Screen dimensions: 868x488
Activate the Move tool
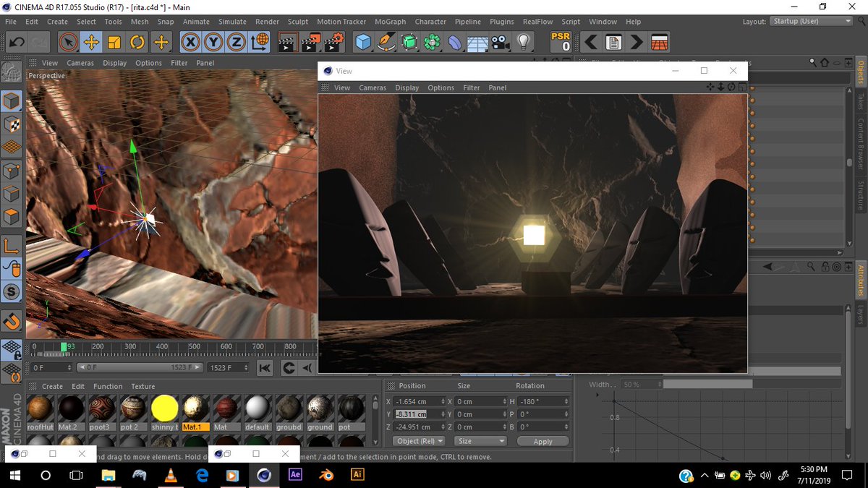92,42
